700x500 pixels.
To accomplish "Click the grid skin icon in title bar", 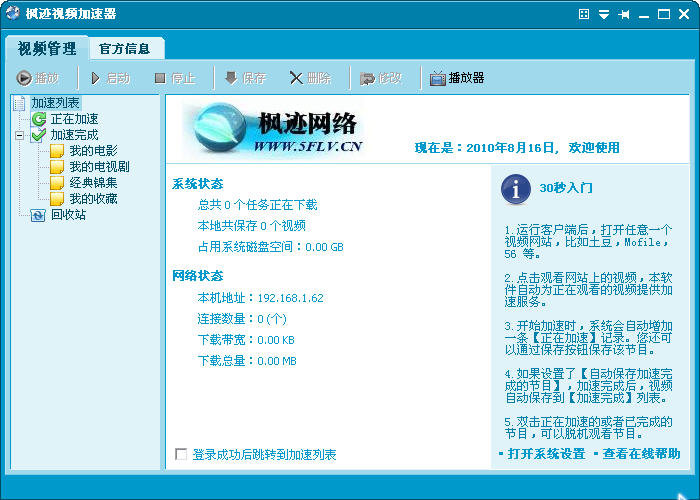I will [x=583, y=14].
